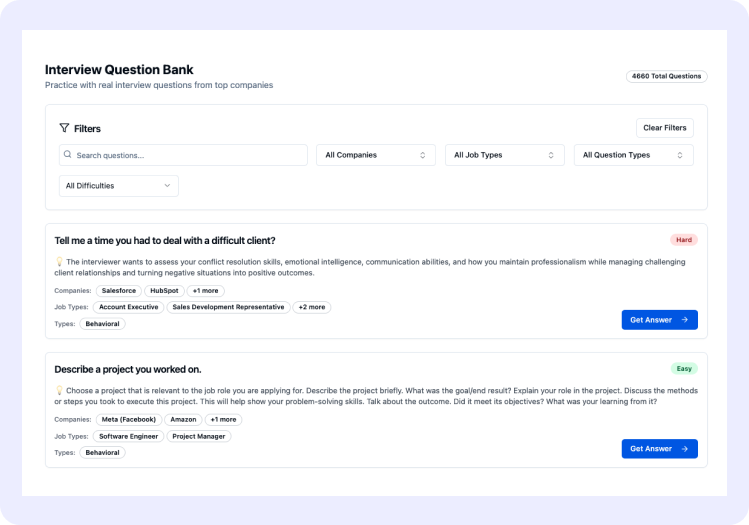Click the Hard difficulty badge
This screenshot has height=525, width=749.
pyautogui.click(x=684, y=240)
